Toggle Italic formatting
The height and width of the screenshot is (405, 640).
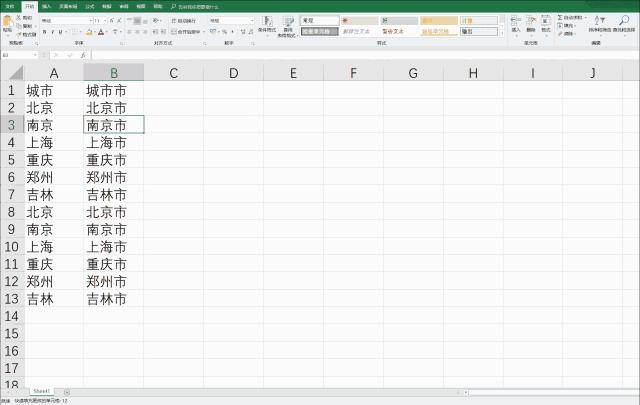[x=53, y=32]
